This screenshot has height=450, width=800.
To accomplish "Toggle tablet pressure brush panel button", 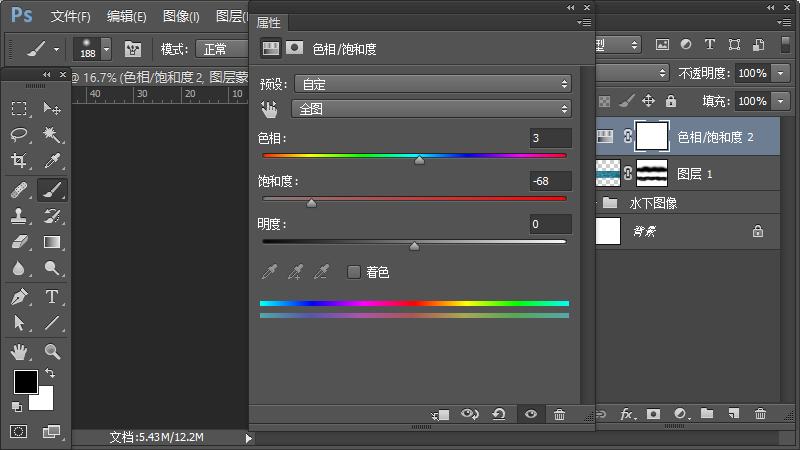I will coord(133,49).
